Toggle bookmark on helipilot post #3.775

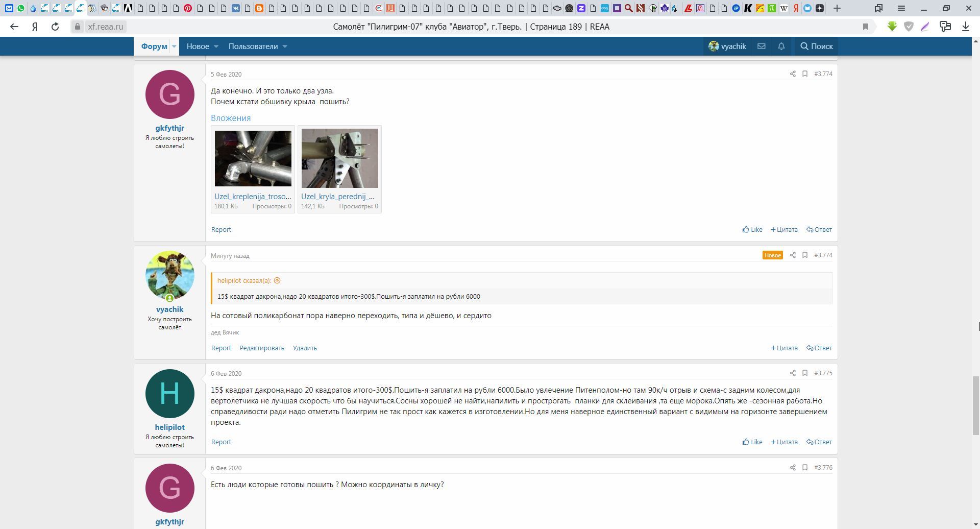click(x=805, y=373)
